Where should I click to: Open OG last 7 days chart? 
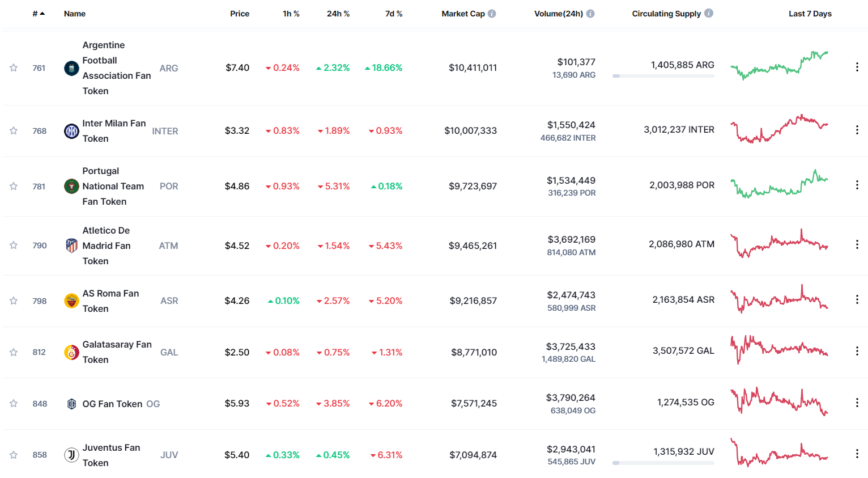click(x=779, y=401)
